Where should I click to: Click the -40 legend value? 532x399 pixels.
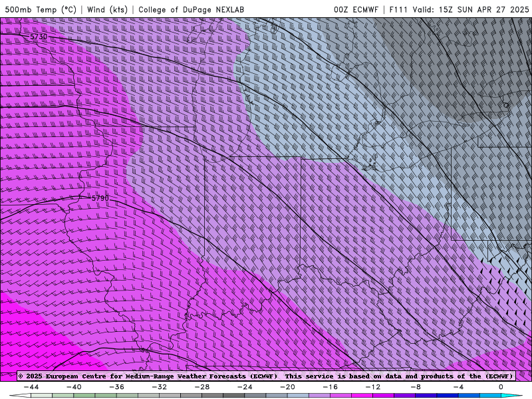click(74, 387)
